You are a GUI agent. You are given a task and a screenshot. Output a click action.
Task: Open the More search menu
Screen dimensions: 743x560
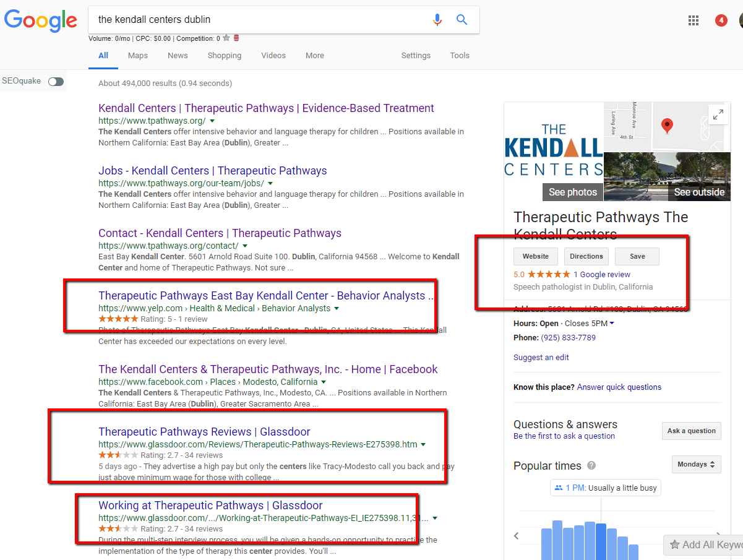(315, 56)
